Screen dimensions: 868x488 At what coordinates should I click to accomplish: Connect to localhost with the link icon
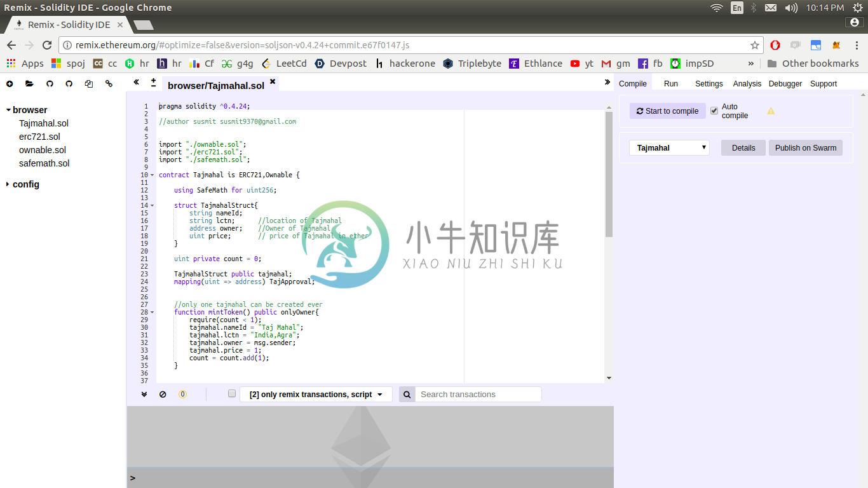(109, 84)
